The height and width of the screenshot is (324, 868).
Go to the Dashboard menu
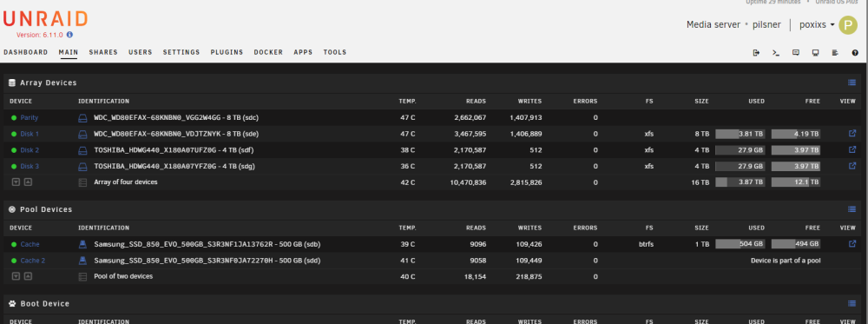[25, 53]
